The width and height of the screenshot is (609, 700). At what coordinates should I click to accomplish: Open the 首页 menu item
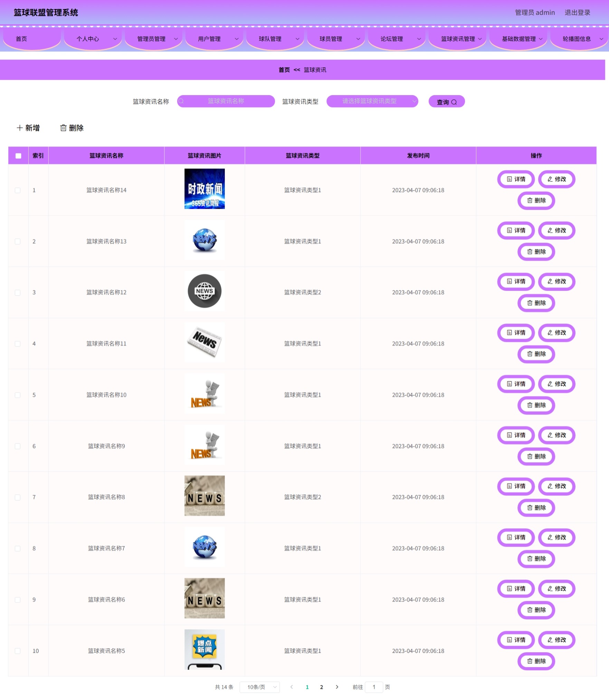pyautogui.click(x=32, y=39)
